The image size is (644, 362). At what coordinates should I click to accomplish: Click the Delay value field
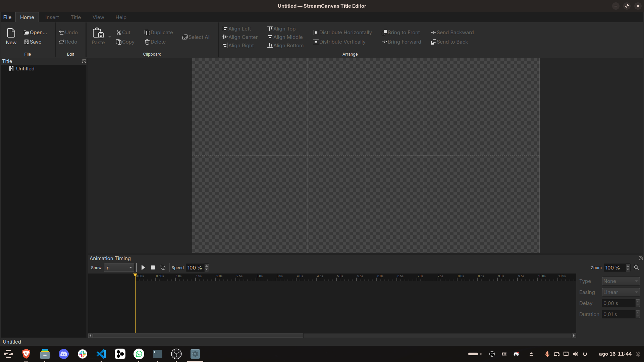coord(619,303)
